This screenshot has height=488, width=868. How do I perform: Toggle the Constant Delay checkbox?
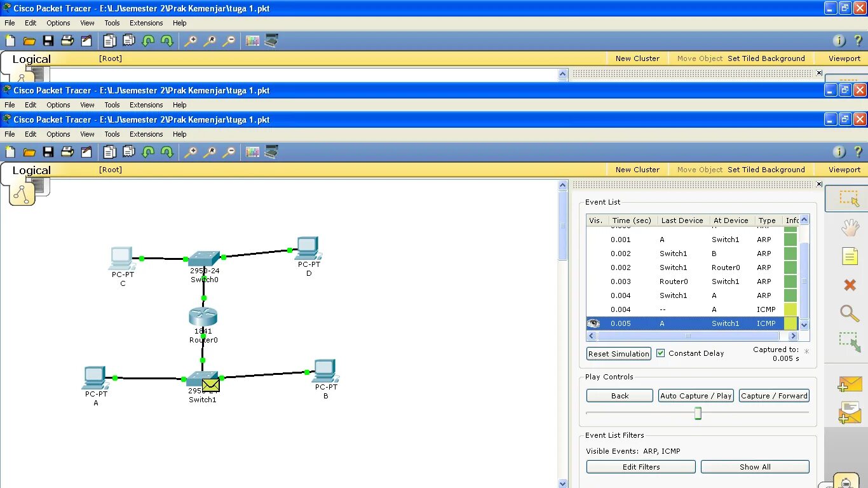(x=661, y=353)
